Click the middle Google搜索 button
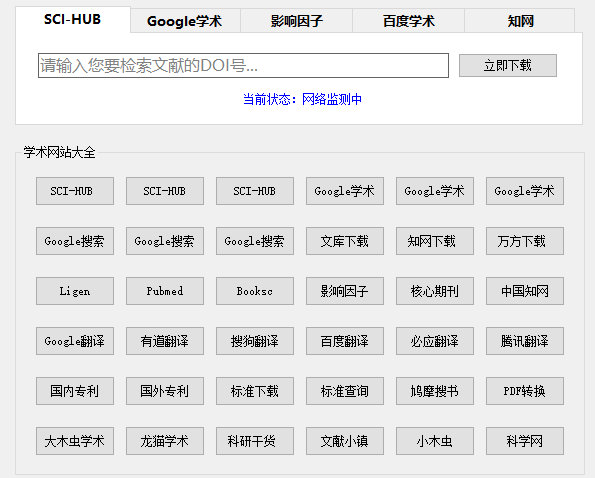This screenshot has height=478, width=595. (165, 241)
